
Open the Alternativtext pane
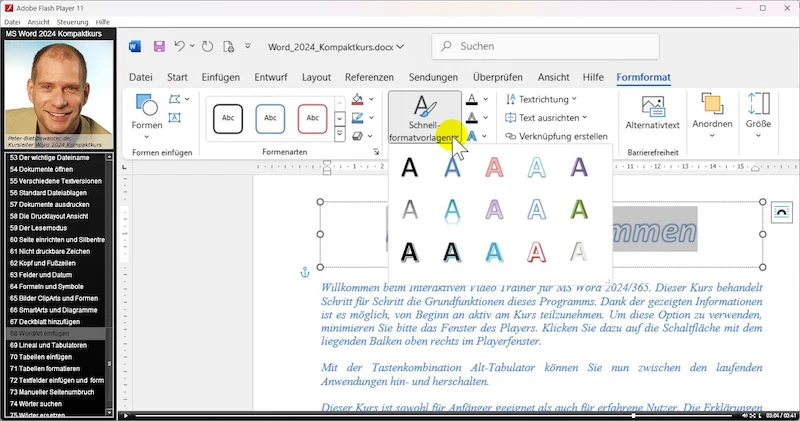click(653, 113)
